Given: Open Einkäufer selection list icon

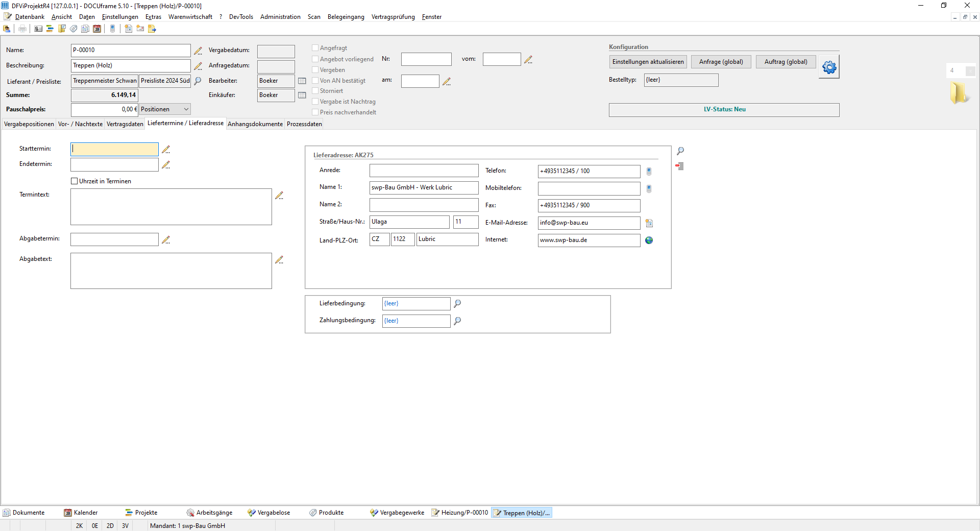Looking at the screenshot, I should (302, 95).
